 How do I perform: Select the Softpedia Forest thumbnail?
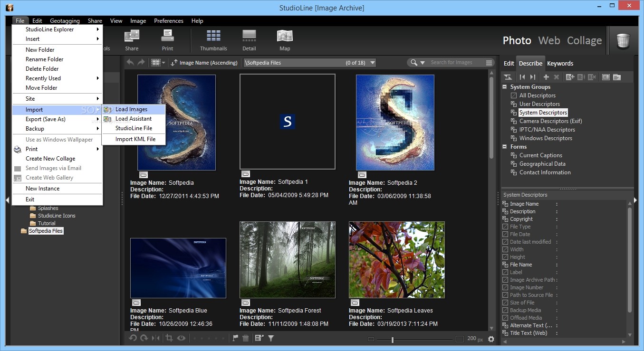coord(288,260)
